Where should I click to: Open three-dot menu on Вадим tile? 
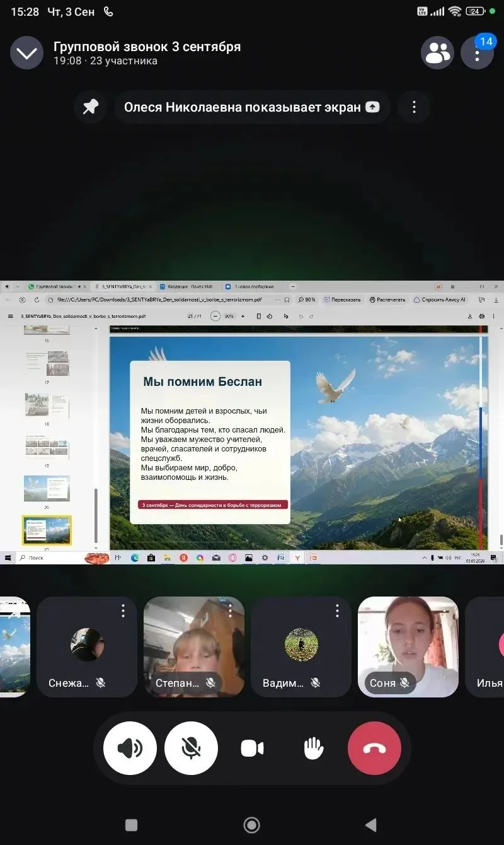pyautogui.click(x=337, y=610)
